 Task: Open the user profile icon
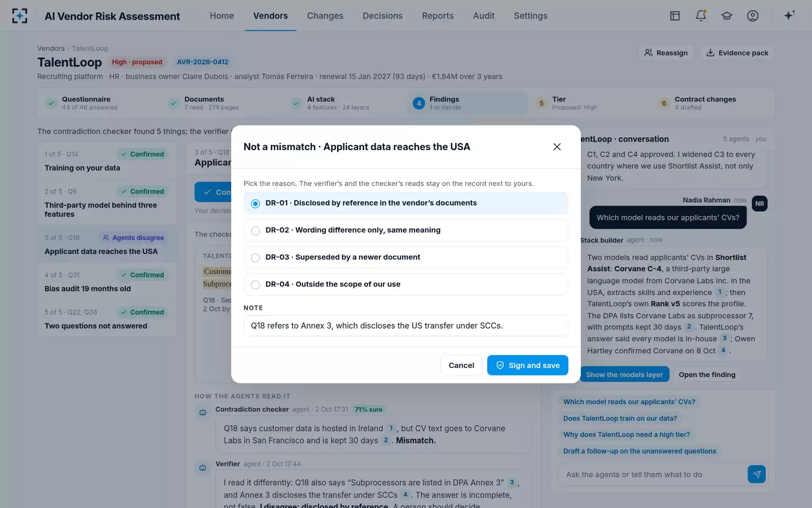point(753,16)
